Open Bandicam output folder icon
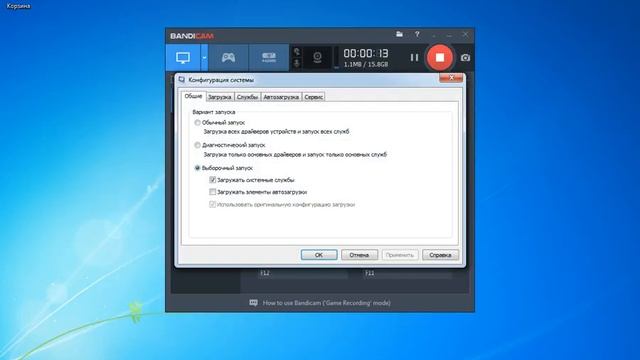 click(400, 34)
